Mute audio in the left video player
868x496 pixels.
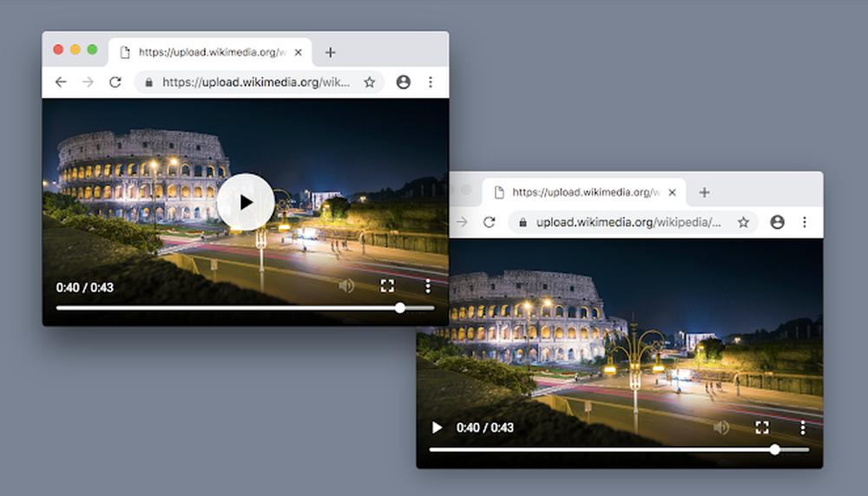coord(346,286)
